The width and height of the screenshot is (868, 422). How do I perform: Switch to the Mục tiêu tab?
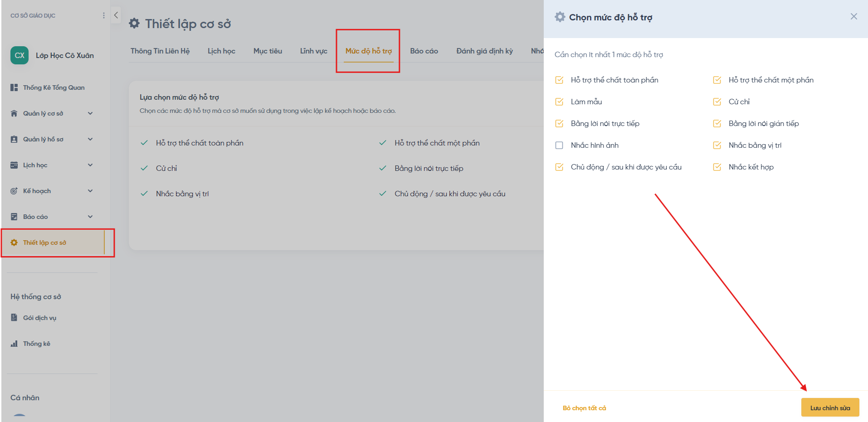268,51
